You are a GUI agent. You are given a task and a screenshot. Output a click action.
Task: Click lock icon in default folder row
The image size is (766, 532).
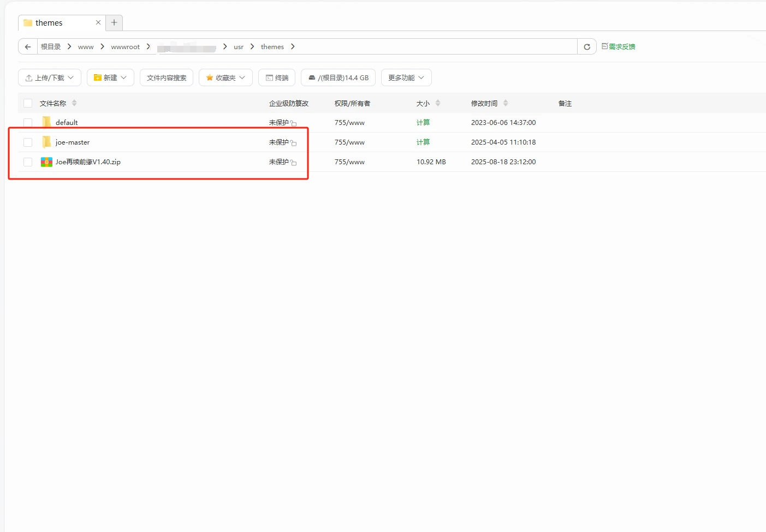pos(294,123)
